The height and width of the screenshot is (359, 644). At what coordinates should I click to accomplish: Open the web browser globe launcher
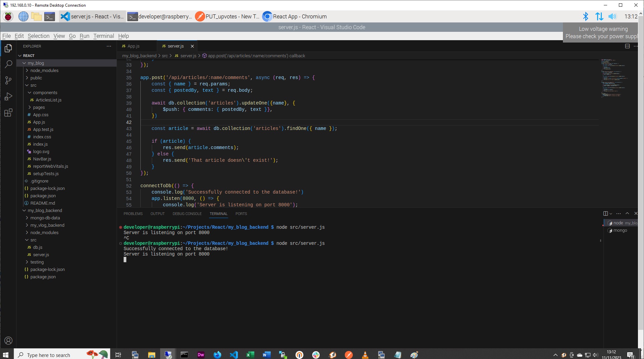23,16
